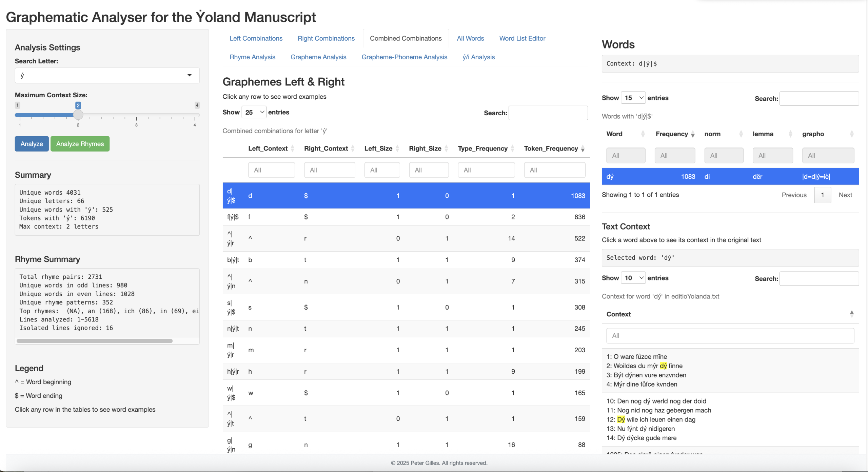Sort by Type_Frequency column arrows
This screenshot has width=868, height=472.
click(x=512, y=149)
